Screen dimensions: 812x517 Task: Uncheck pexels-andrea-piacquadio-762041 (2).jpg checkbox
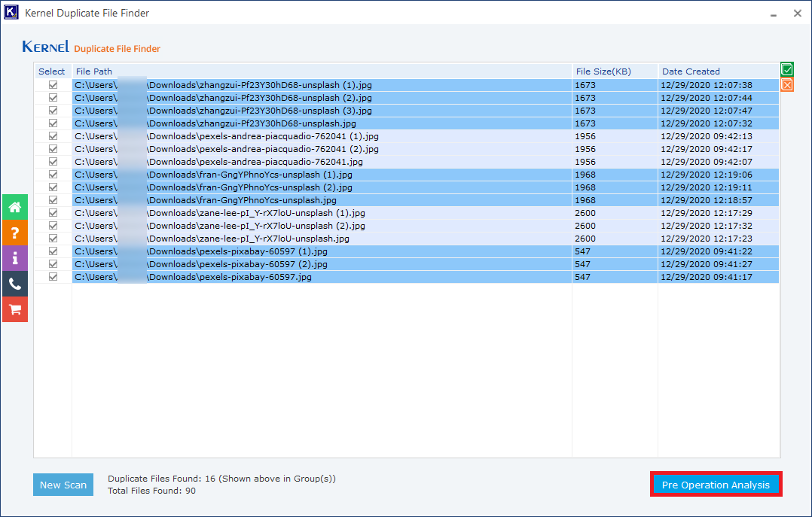point(53,149)
